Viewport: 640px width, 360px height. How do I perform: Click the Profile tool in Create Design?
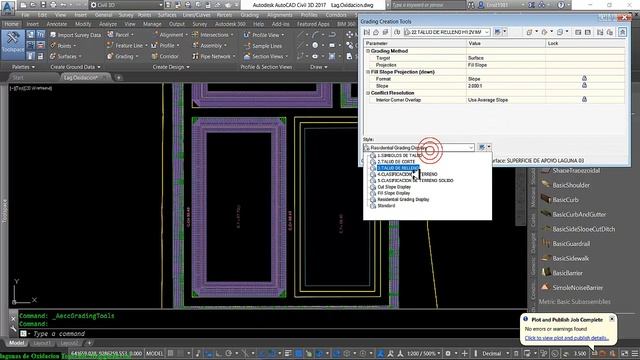click(166, 46)
